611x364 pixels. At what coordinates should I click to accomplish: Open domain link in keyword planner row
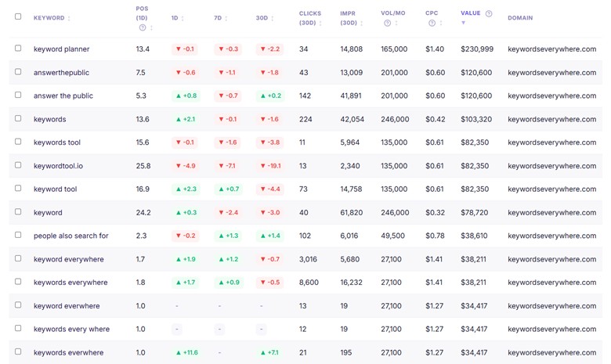point(551,49)
